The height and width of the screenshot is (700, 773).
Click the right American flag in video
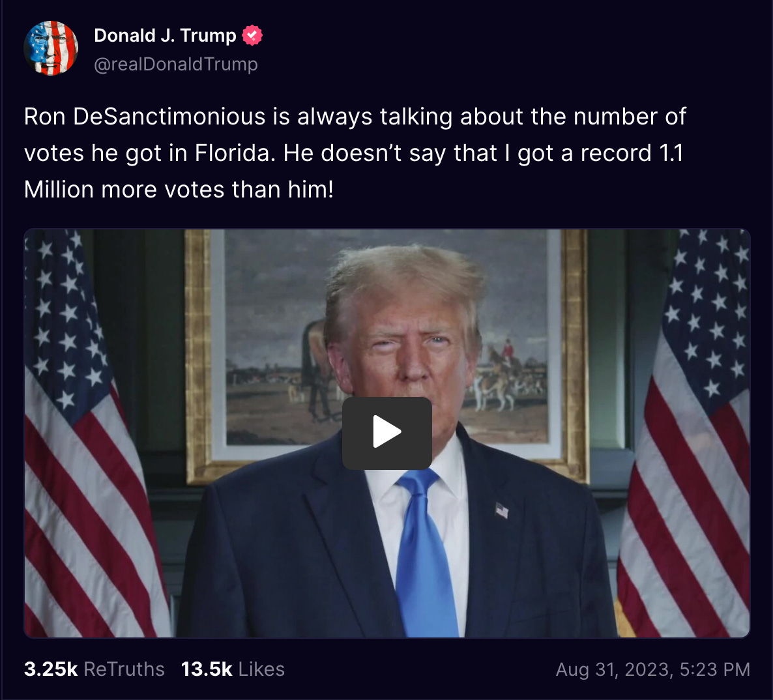[x=685, y=434]
